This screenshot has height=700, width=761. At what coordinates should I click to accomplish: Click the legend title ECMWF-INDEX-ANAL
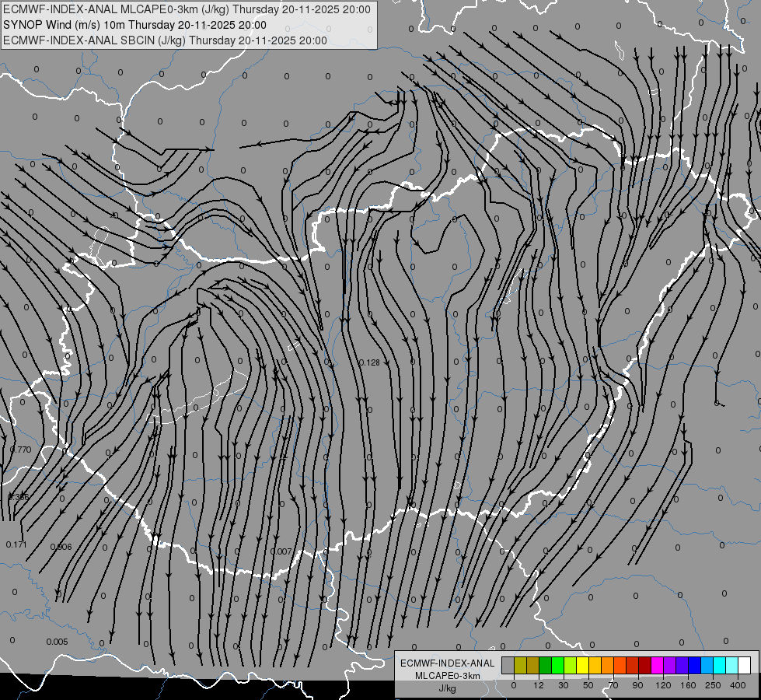click(447, 663)
